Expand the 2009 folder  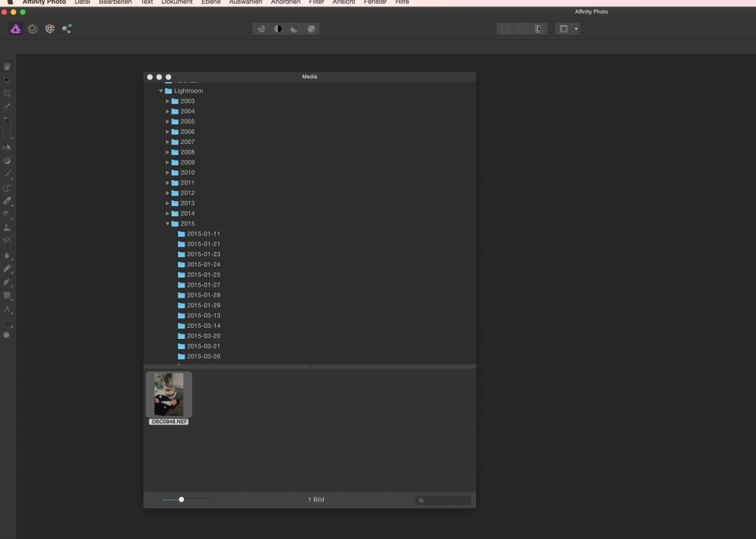[168, 162]
